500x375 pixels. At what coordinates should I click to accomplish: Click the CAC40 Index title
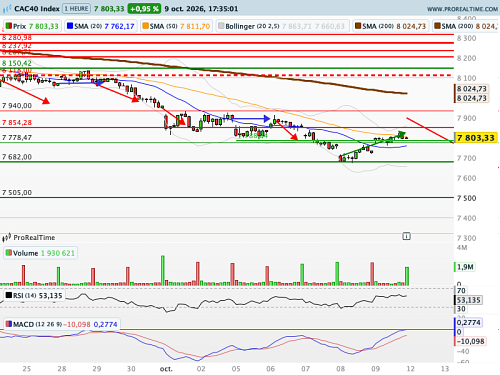pos(37,9)
